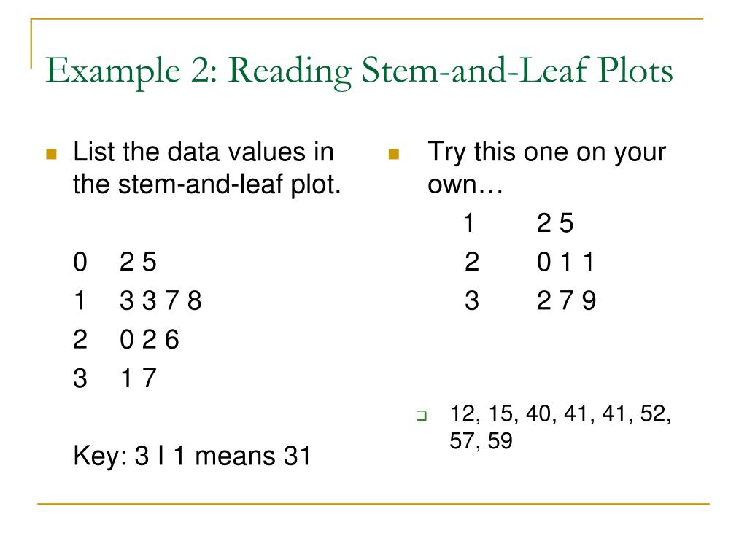
Task: Click the leaves '1 7' row
Action: pos(139,378)
